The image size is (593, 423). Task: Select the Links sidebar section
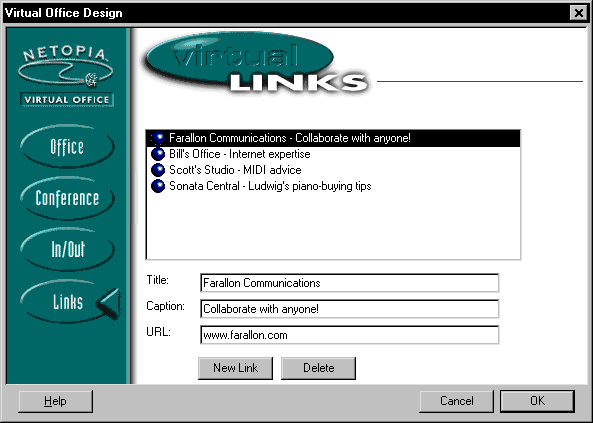(67, 302)
